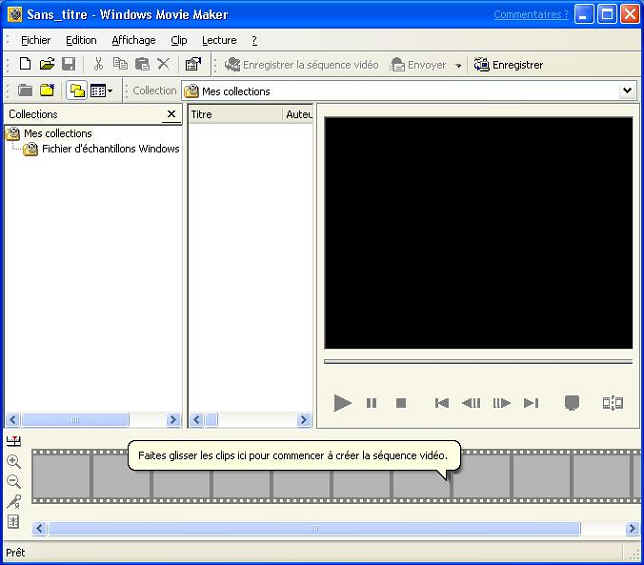Open project using the open folder icon
This screenshot has height=565, width=644.
47,64
